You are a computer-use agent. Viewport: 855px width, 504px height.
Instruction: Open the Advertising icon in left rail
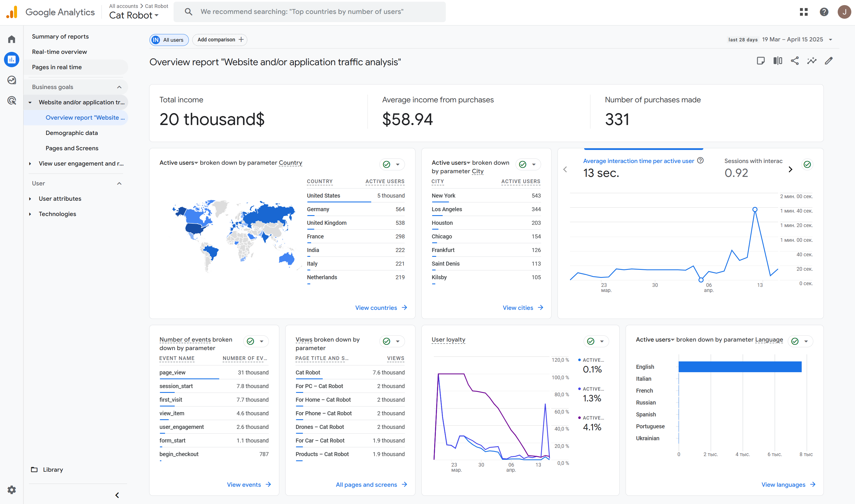click(12, 101)
